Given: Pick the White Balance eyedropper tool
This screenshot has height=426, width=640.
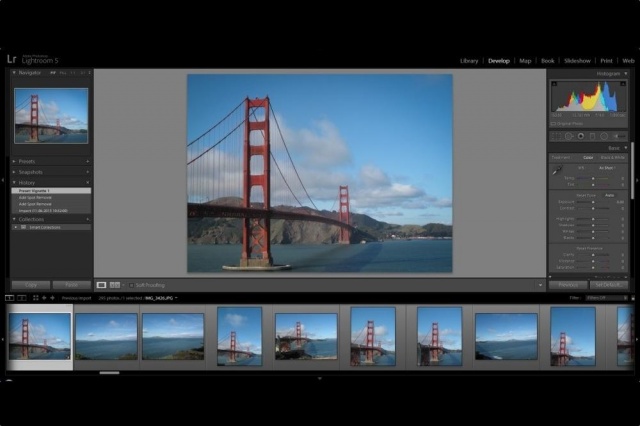Looking at the screenshot, I should 557,170.
